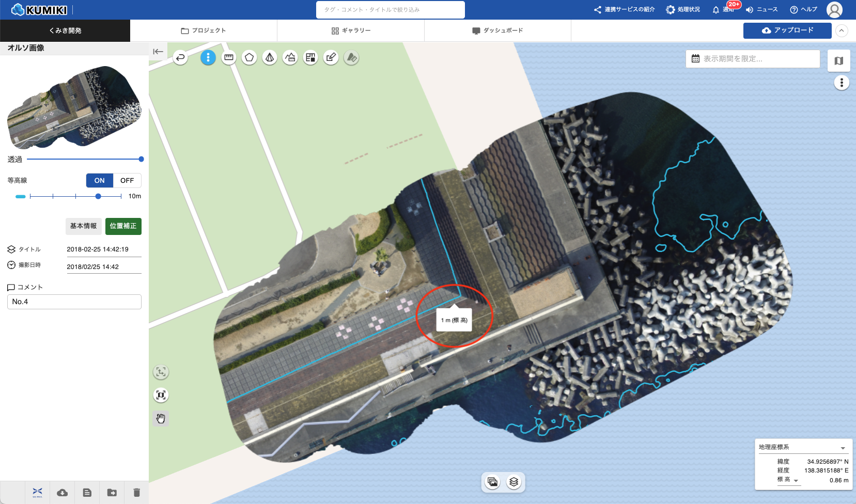
Task: Expand the 地理座標系 coordinate system dropdown
Action: [843, 448]
